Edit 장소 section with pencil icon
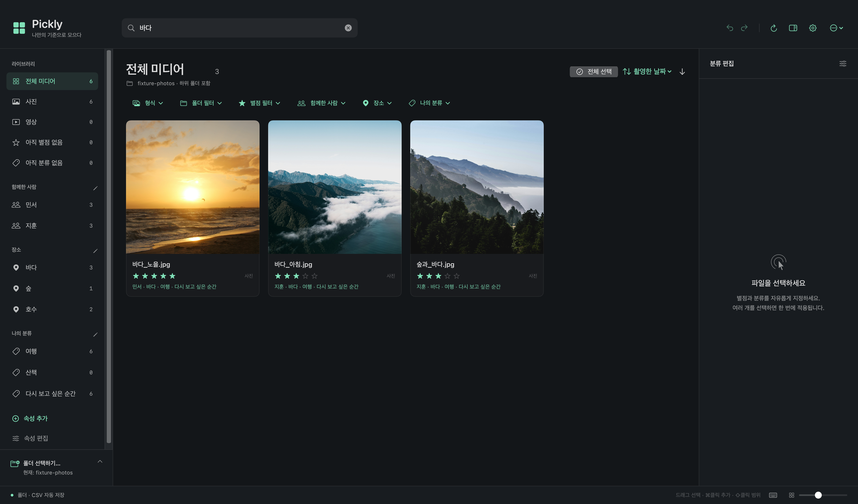The image size is (858, 504). tap(95, 251)
